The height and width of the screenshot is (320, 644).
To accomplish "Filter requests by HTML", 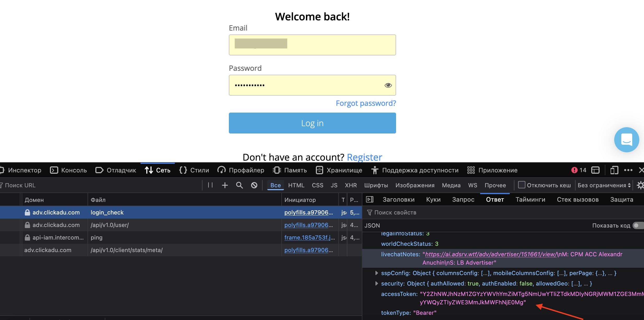I will click(296, 185).
